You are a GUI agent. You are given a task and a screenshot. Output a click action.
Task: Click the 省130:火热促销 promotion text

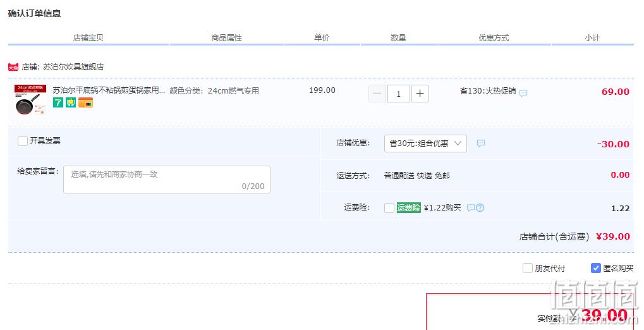pyautogui.click(x=488, y=91)
